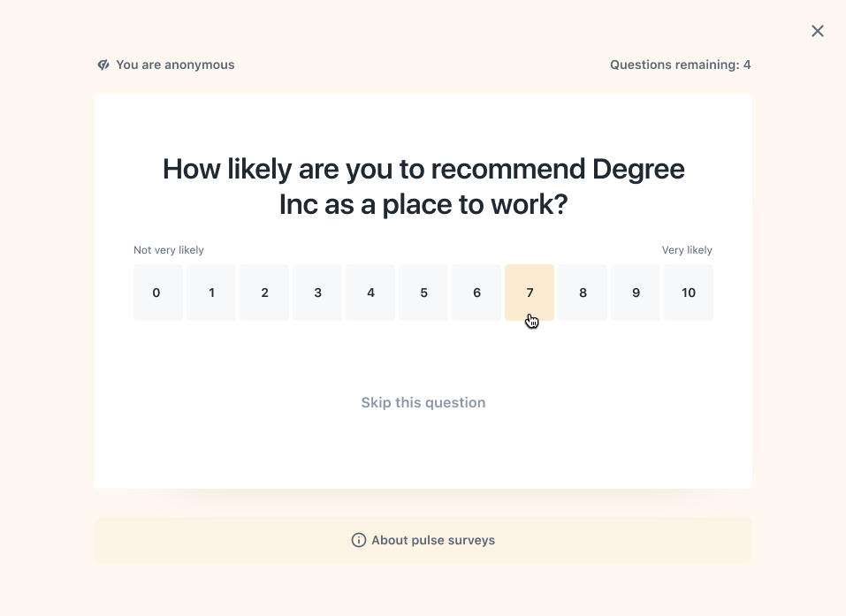Click the anonymous visibility eye icon
Image resolution: width=846 pixels, height=616 pixels.
103,64
